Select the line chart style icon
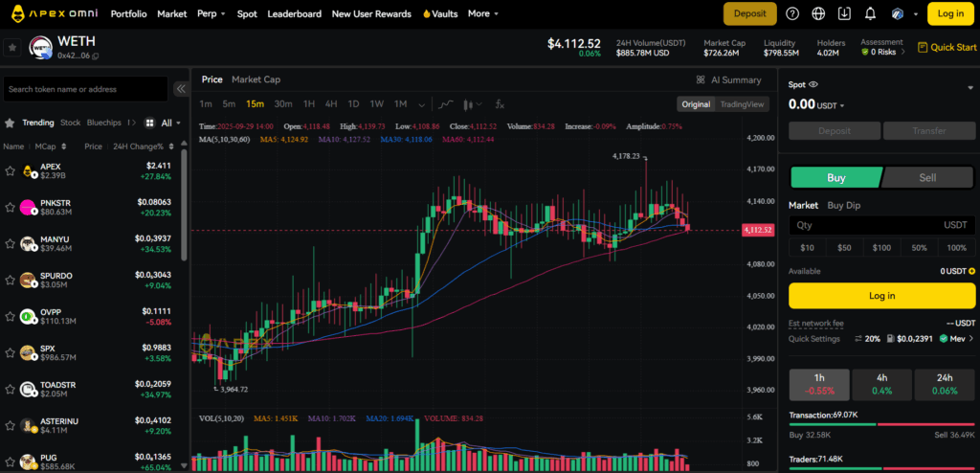The height and width of the screenshot is (473, 980). click(446, 104)
